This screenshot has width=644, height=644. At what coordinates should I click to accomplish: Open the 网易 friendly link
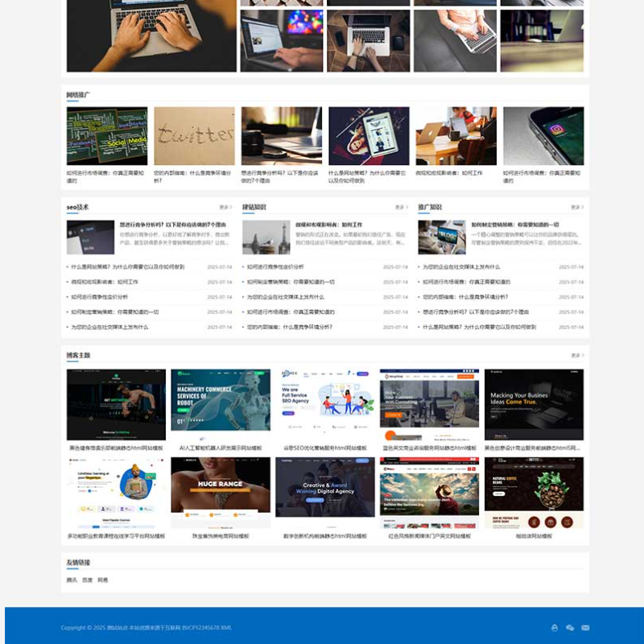click(x=102, y=580)
